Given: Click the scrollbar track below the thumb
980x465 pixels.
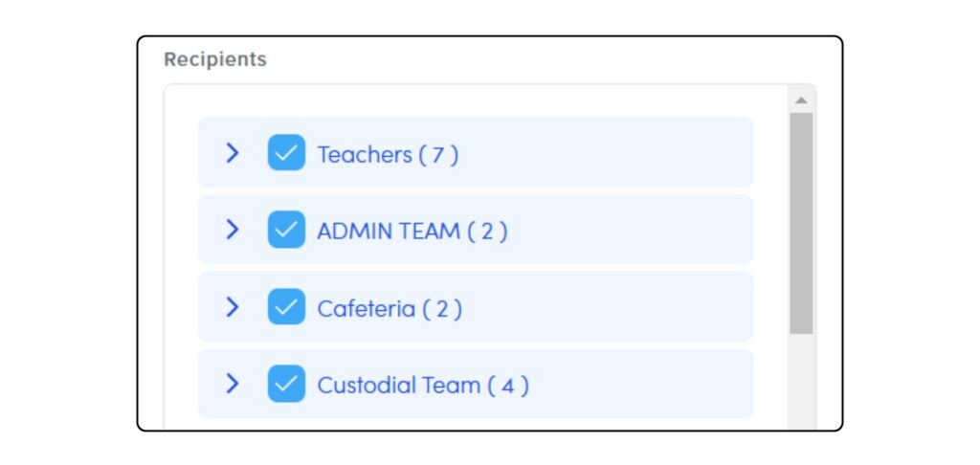Looking at the screenshot, I should tap(801, 383).
